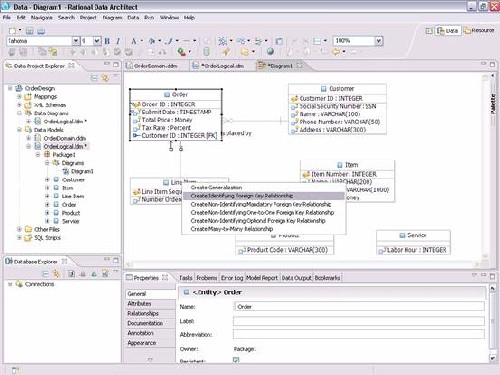The image size is (500, 375).
Task: Toggle Link with Editor in Data Project Explorer
Action: tap(105, 78)
